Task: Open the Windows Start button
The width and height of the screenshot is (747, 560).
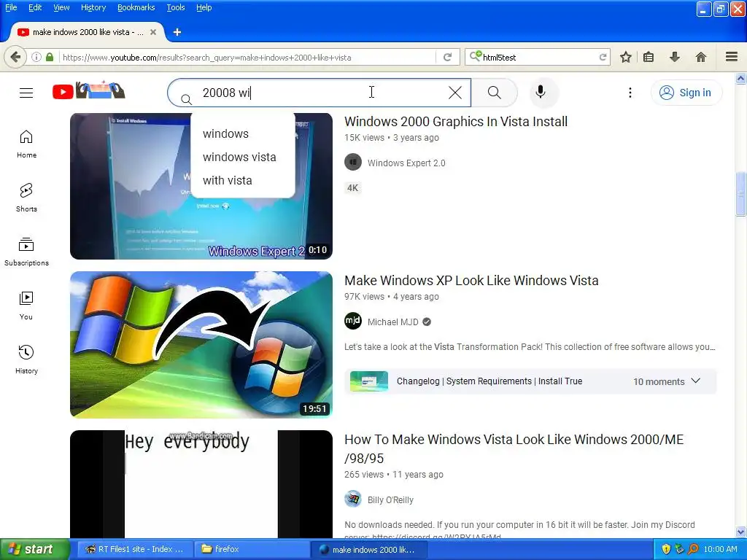Action: [34, 549]
